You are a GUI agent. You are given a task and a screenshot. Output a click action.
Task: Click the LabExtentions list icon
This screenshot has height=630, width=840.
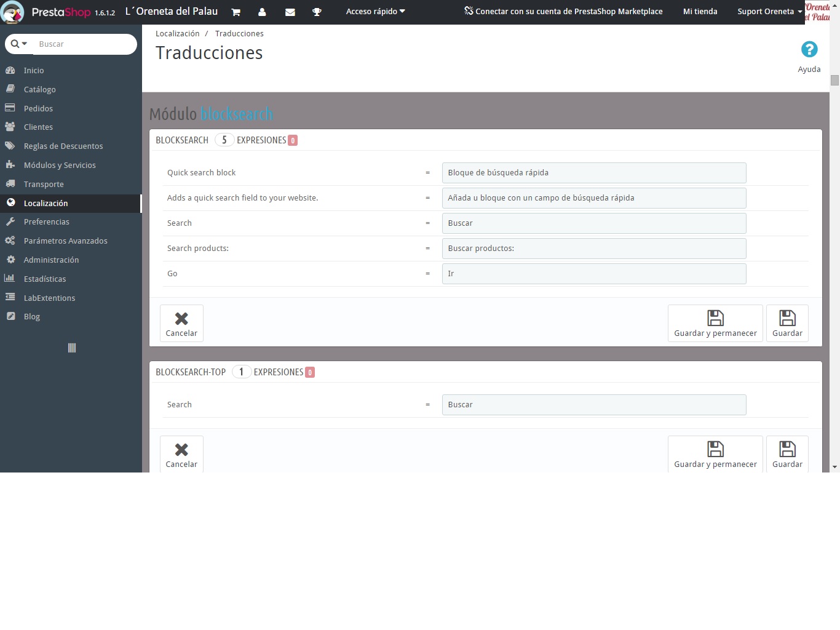click(x=10, y=297)
